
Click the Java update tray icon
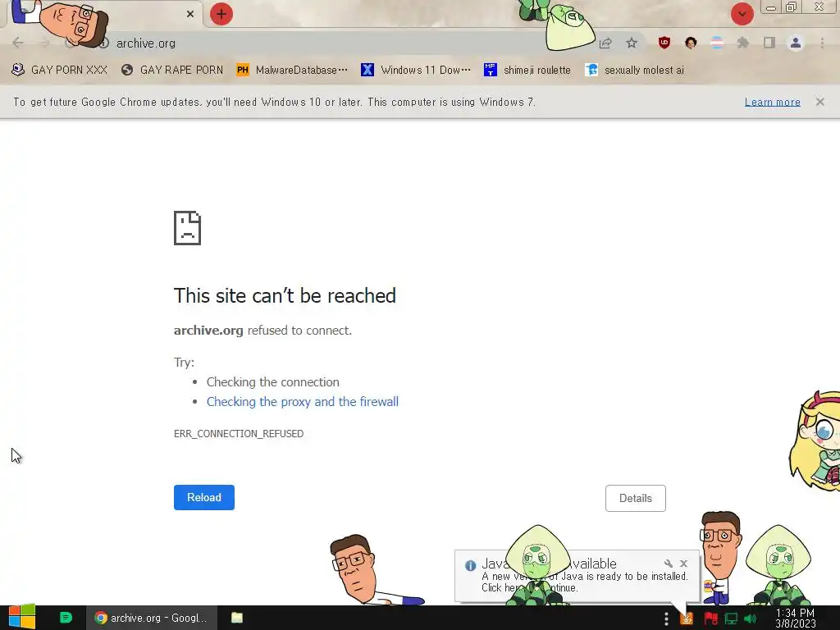coord(687,619)
